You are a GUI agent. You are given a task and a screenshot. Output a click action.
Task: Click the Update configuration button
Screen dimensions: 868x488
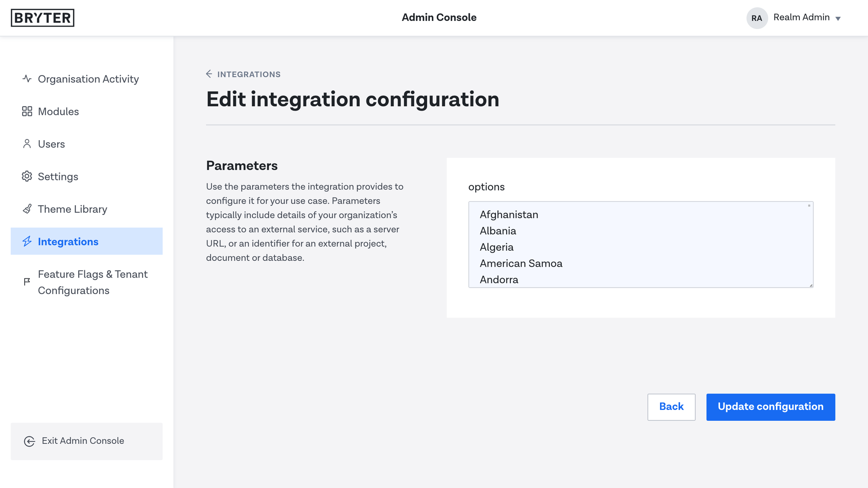tap(770, 407)
